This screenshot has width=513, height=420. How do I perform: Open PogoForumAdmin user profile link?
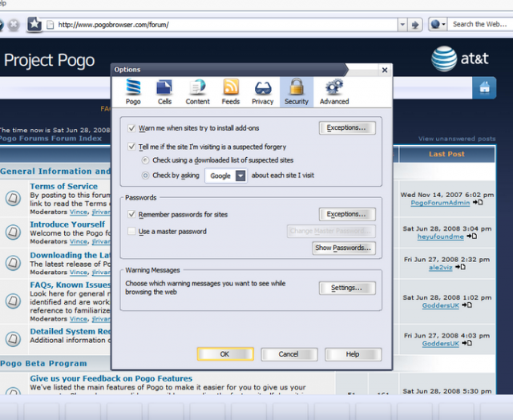(440, 203)
